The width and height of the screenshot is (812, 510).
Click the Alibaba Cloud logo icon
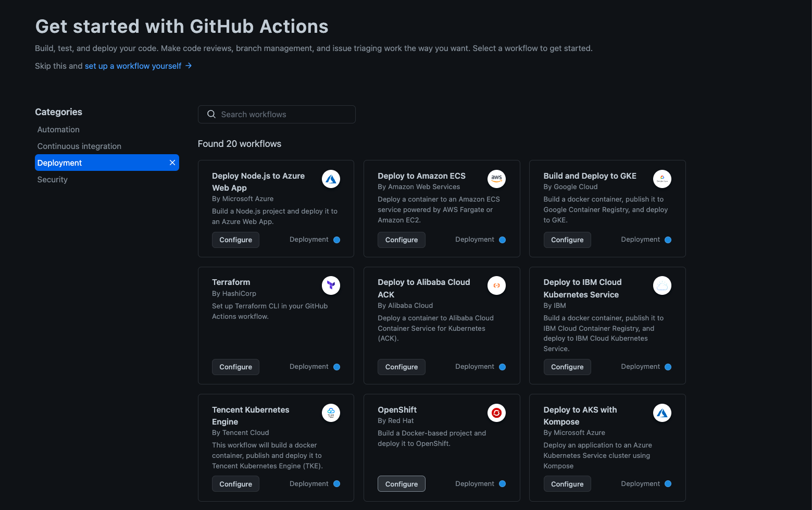pos(496,285)
